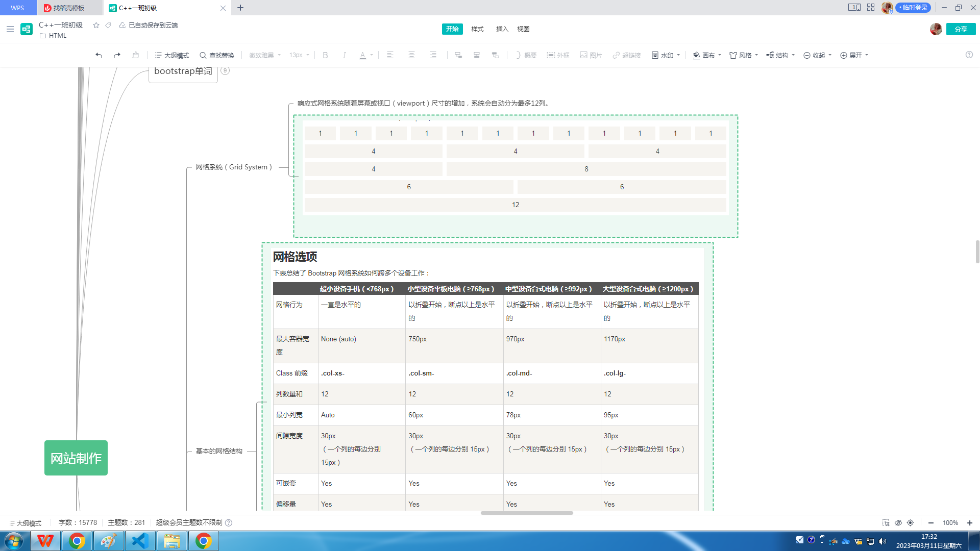This screenshot has height=551, width=980.
Task: Open the 画布 canvas dropdown
Action: tap(707, 55)
